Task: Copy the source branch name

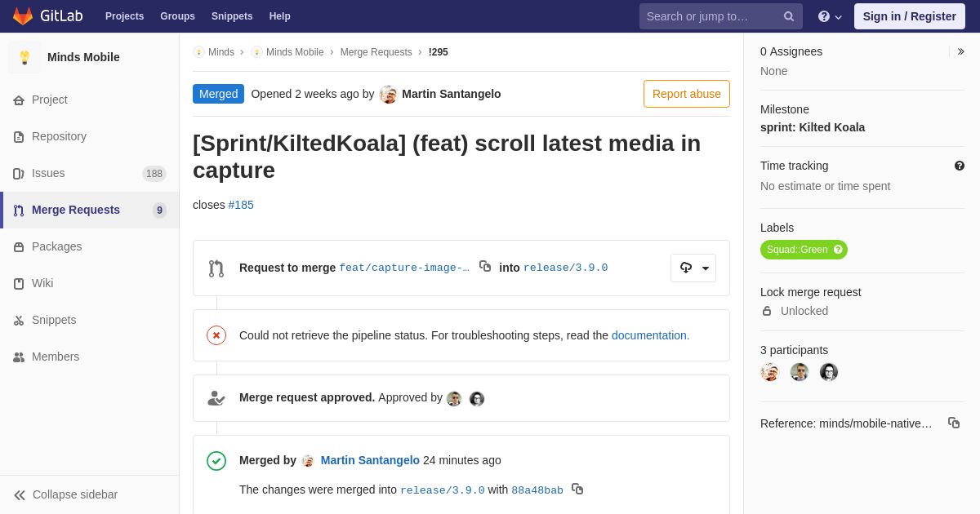Action: click(x=485, y=266)
